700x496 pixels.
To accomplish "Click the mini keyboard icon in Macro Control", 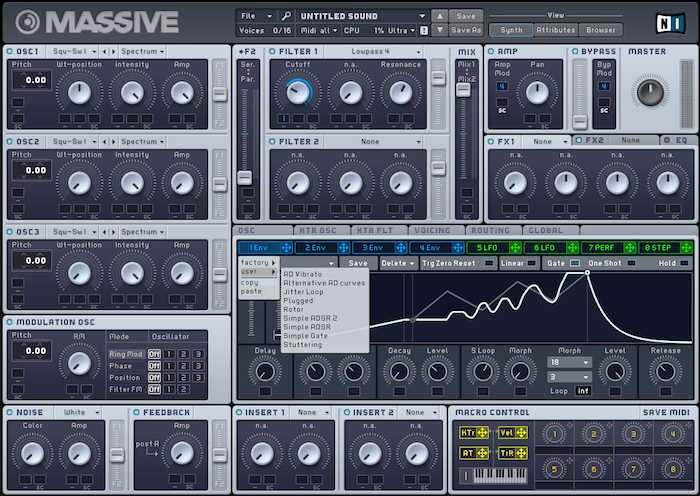I will tap(500, 475).
